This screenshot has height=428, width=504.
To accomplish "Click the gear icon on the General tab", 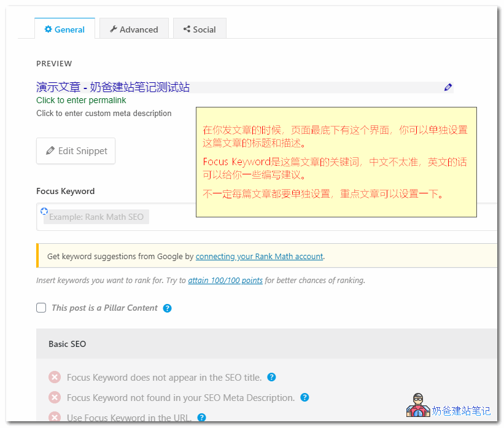I will pyautogui.click(x=47, y=29).
